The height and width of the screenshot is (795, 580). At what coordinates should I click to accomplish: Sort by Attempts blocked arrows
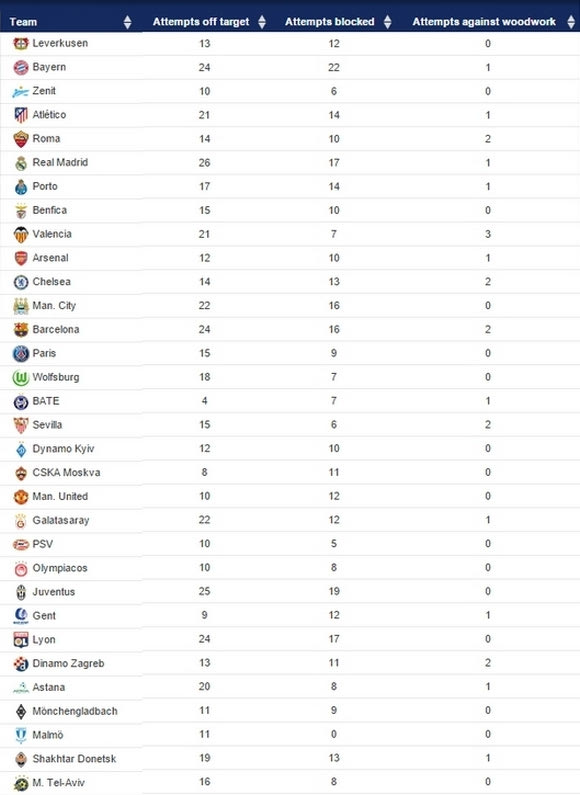pyautogui.click(x=387, y=22)
